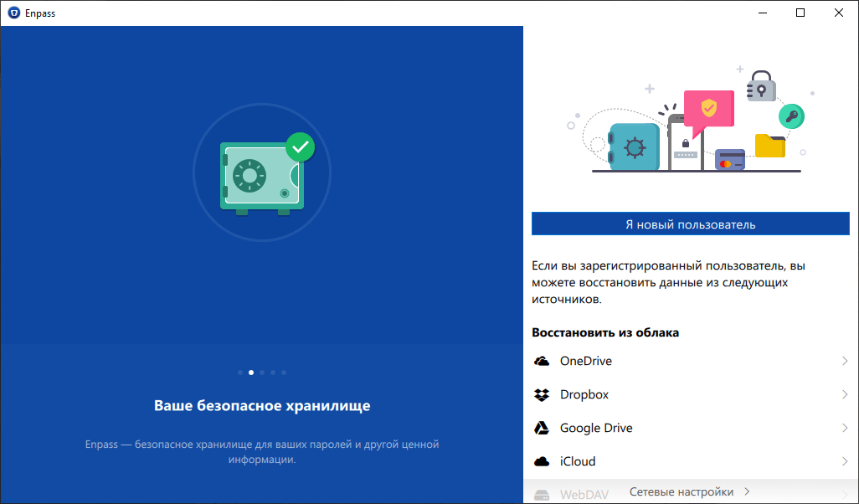Viewport: 859px width, 504px height.
Task: Click the iCloud cloud icon
Action: tap(541, 461)
